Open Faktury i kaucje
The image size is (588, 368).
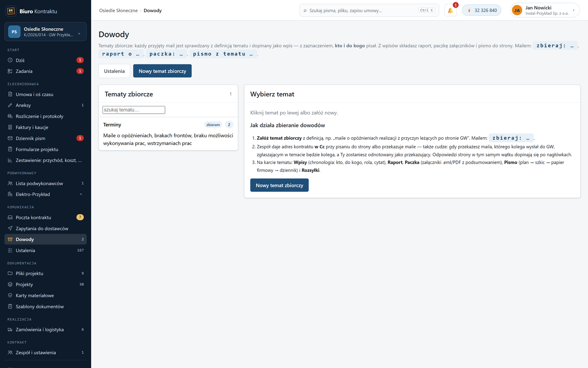point(46,127)
